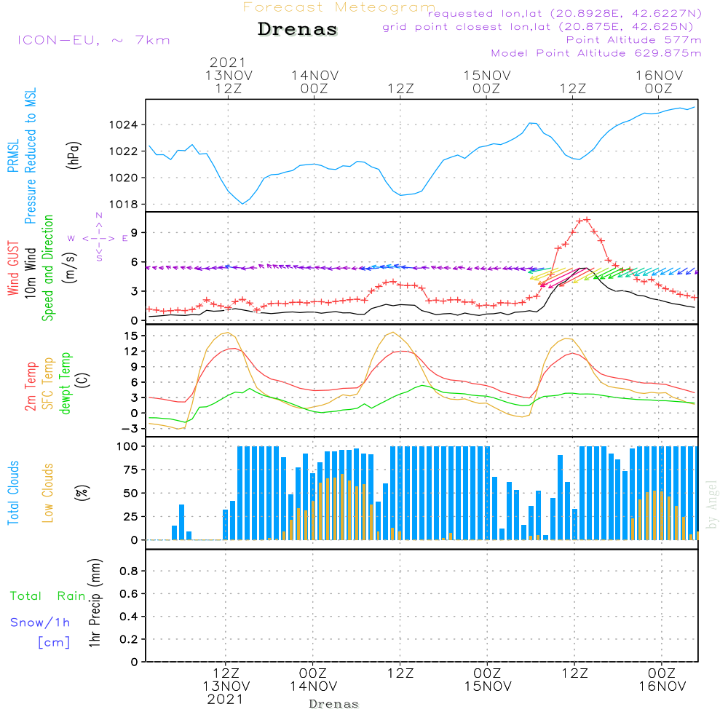Select '00Z 14NOV' on the lower time axis
728x728 pixels.
(x=313, y=680)
